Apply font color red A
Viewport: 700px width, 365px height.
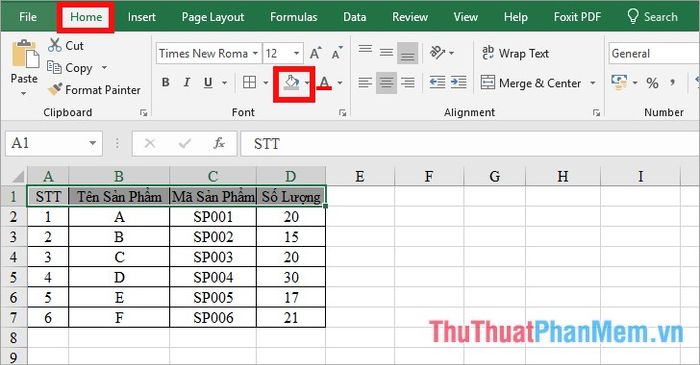click(x=325, y=83)
